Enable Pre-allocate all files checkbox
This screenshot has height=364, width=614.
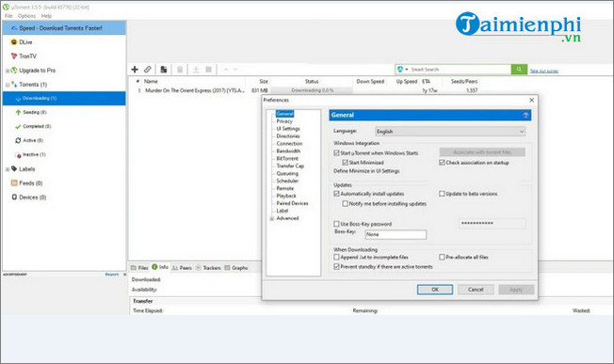pos(442,257)
